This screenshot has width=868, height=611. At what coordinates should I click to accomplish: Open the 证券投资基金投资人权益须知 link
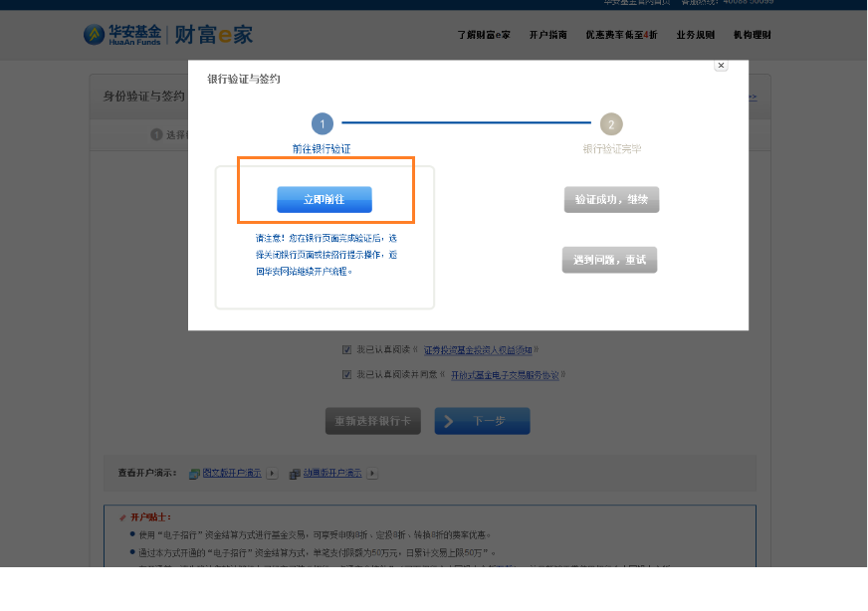point(478,350)
